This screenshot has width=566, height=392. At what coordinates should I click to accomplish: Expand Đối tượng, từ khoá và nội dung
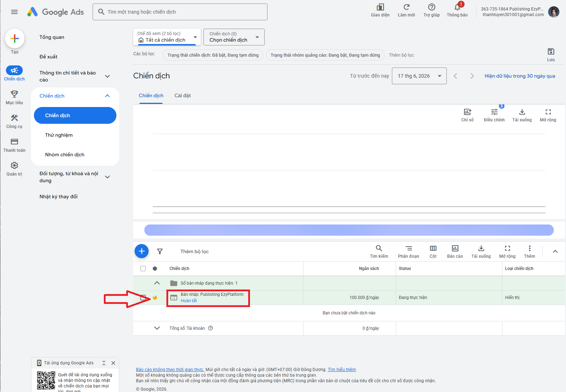107,177
